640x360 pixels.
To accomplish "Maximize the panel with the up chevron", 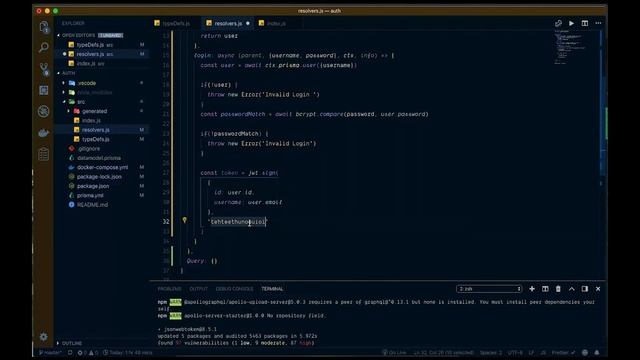I will pyautogui.click(x=571, y=289).
